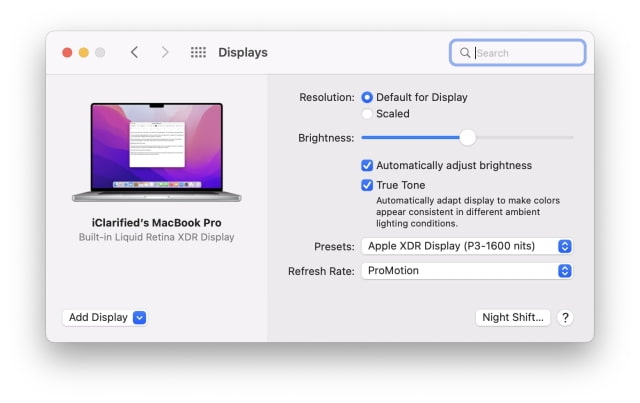
Task: Open the Refresh Rate ProMotion dropdown
Action: point(467,271)
